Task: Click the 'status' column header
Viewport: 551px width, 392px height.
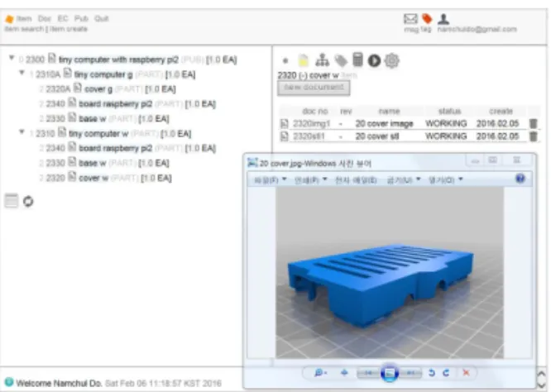Action: click(x=449, y=112)
